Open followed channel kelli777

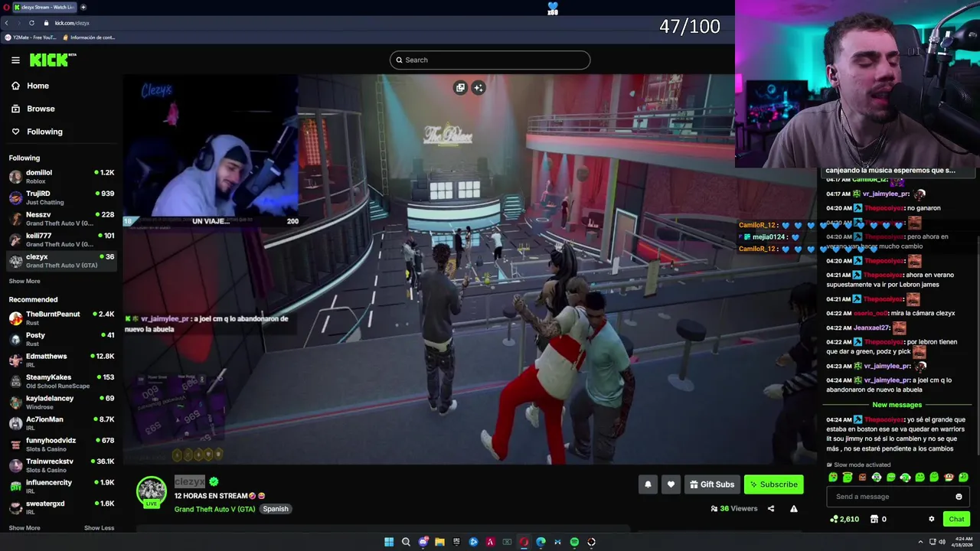61,240
